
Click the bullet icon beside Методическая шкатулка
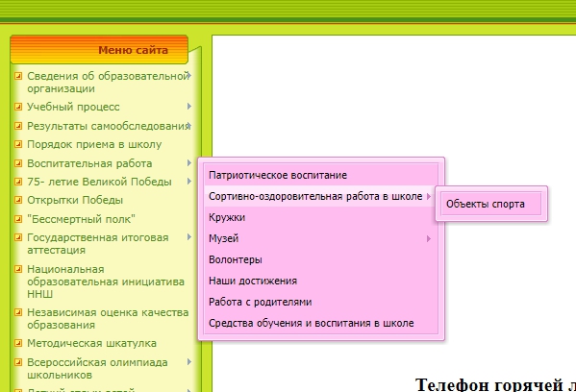pos(18,343)
